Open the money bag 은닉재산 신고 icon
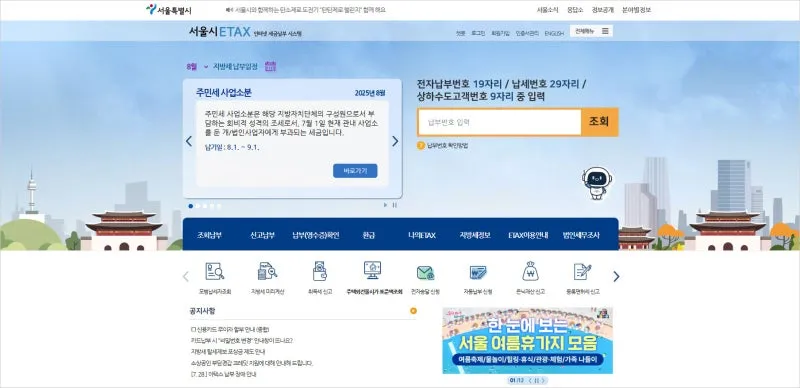The width and height of the screenshot is (800, 388). click(531, 271)
